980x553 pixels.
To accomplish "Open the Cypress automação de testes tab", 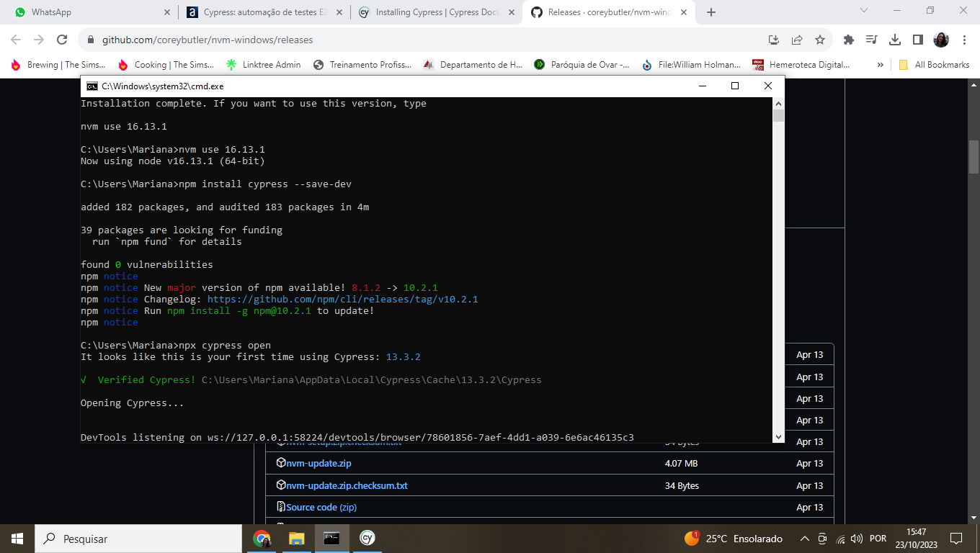I will 264,12.
